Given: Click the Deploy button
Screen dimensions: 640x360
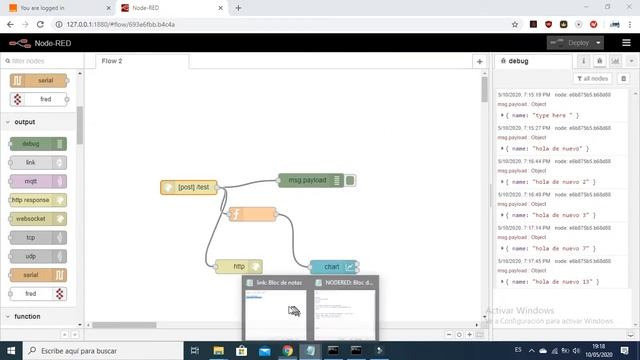Looking at the screenshot, I should (x=570, y=43).
